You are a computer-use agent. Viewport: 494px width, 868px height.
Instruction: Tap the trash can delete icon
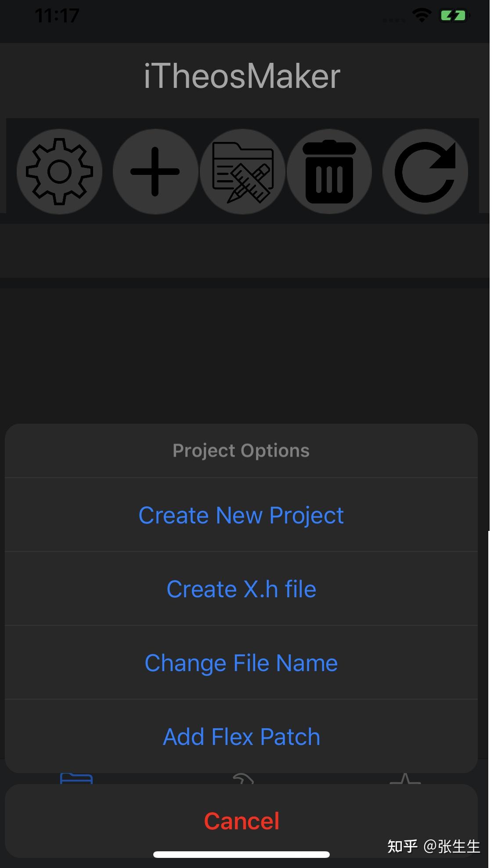pos(329,171)
